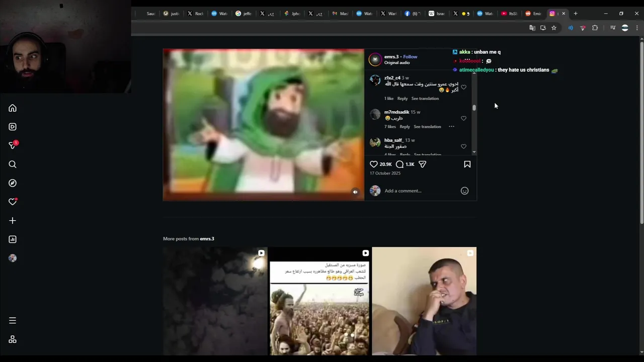Open the Search magnifier in the sidebar
This screenshot has height=362, width=644.
pos(13,164)
